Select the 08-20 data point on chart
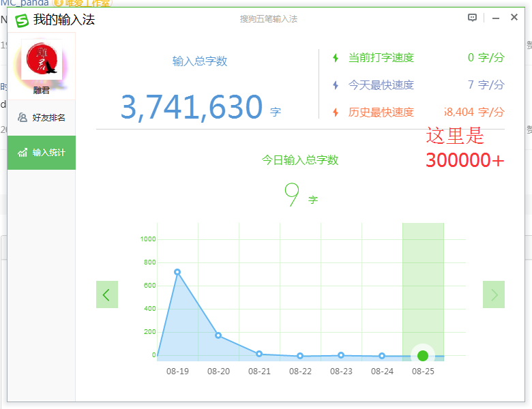Screen dimensions: 532x409 coord(218,335)
